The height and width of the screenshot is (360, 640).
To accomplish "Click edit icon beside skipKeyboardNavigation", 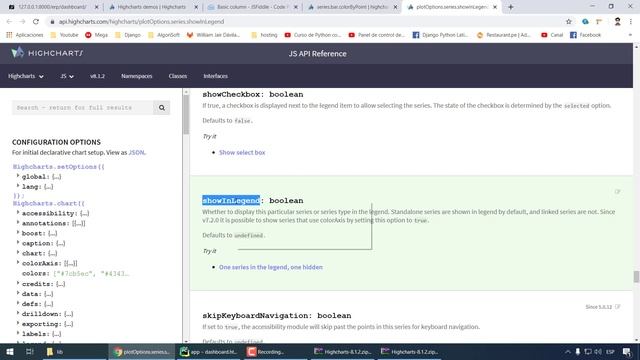I will coord(618,307).
